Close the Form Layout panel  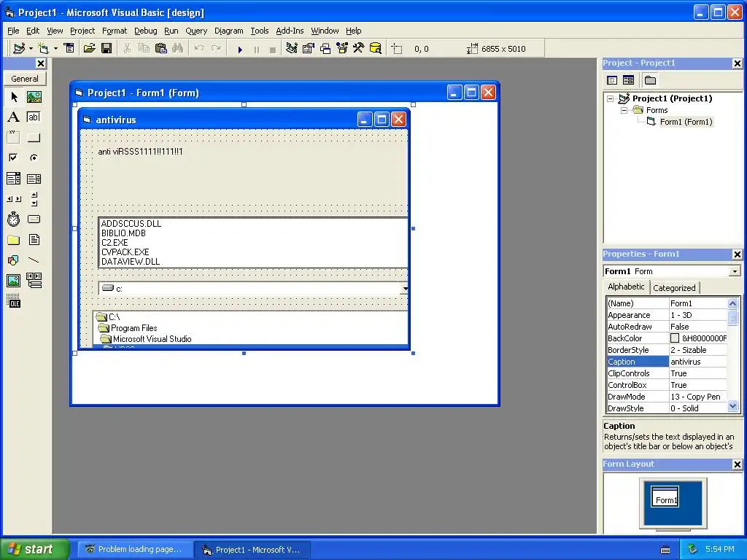(737, 464)
